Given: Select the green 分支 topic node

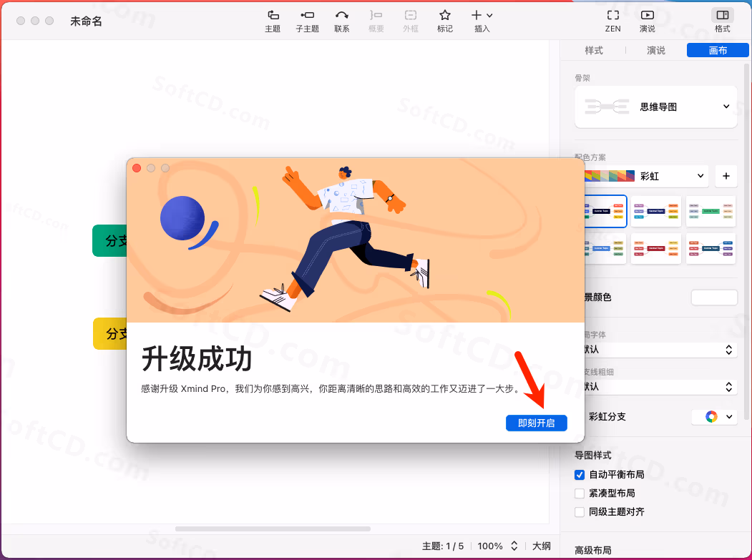Looking at the screenshot, I should 109,241.
